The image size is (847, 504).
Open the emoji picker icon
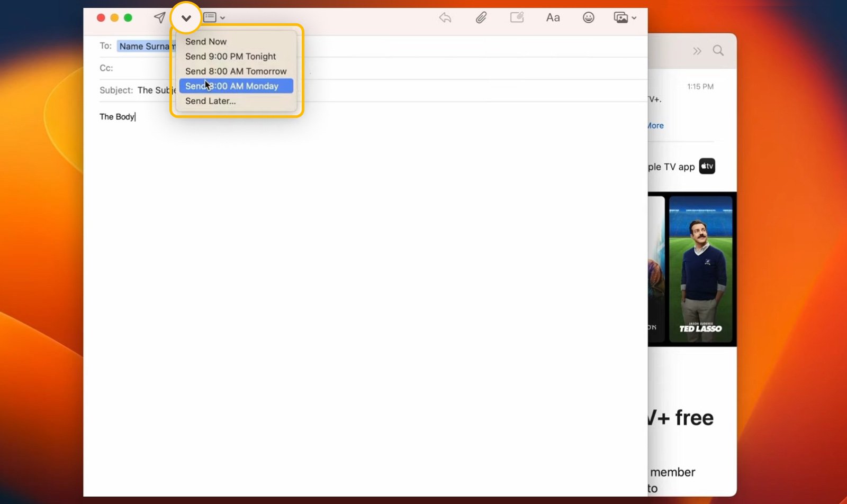click(588, 17)
